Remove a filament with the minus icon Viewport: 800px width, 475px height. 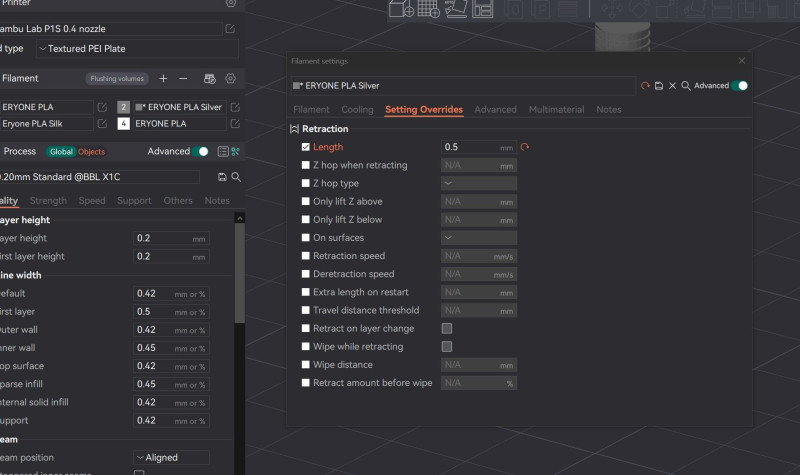click(x=183, y=79)
